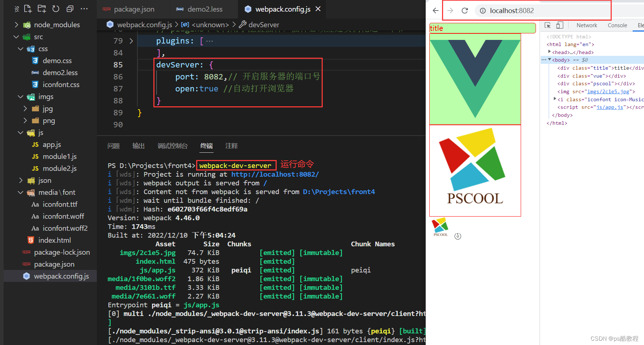This screenshot has height=345, width=644.
Task: Open js/app.js link in DevTools
Action: pos(610,107)
